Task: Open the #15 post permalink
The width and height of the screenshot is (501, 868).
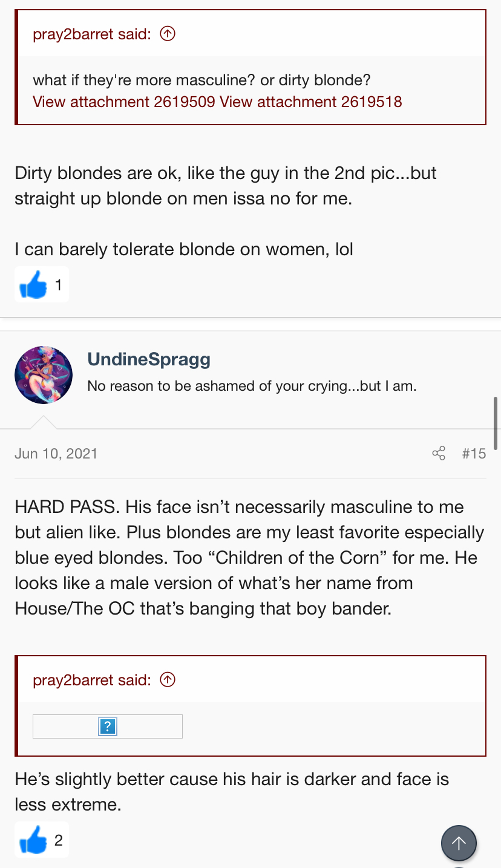Action: pyautogui.click(x=474, y=454)
